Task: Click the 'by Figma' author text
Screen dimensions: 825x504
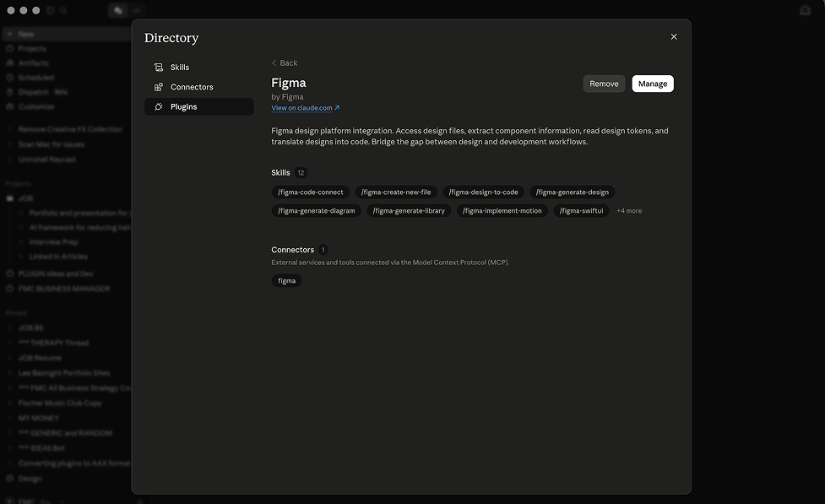Action: 287,97
